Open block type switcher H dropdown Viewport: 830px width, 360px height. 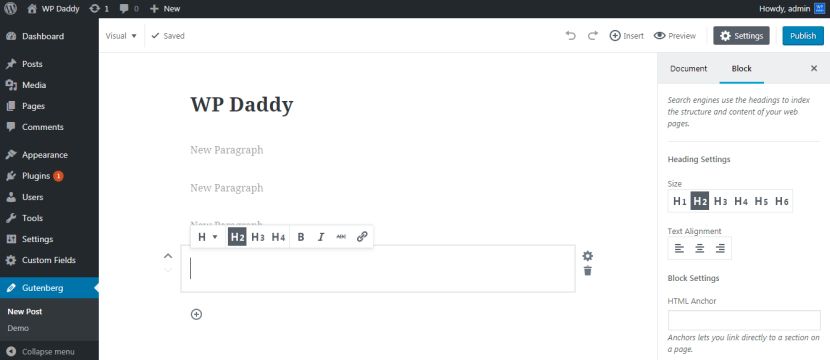click(x=208, y=237)
